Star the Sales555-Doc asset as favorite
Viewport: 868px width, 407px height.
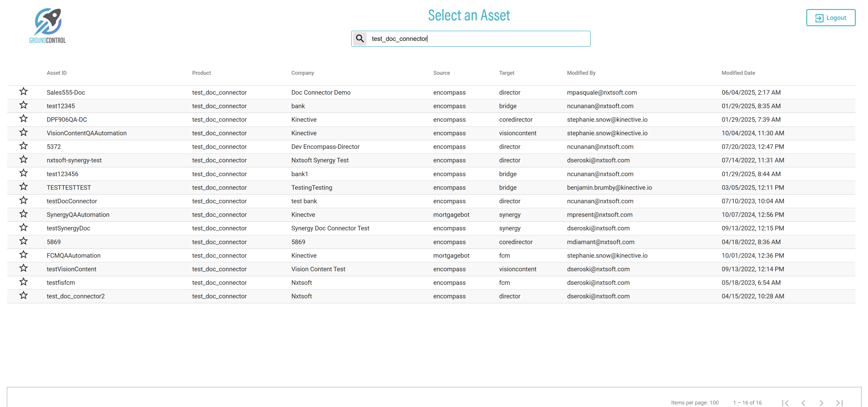tap(23, 92)
